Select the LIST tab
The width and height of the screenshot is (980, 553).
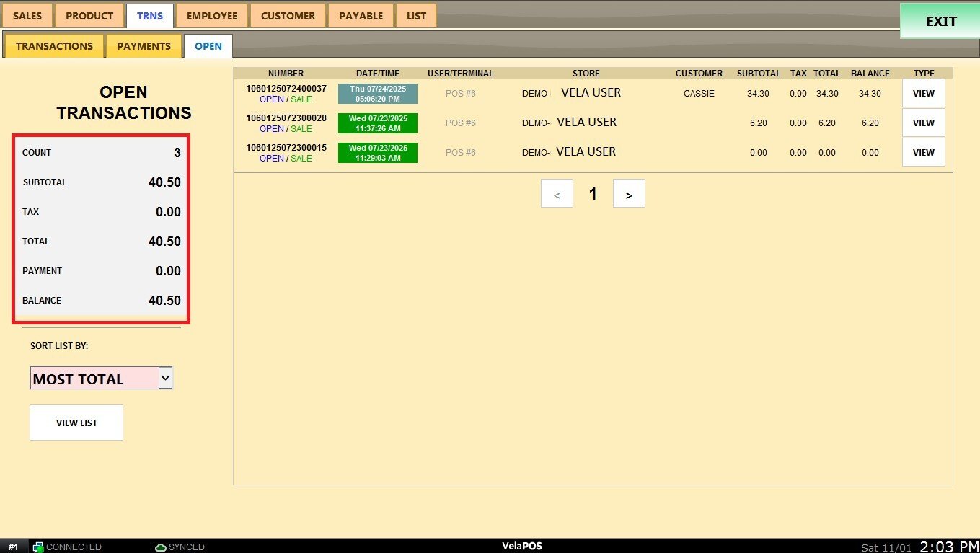coord(416,16)
